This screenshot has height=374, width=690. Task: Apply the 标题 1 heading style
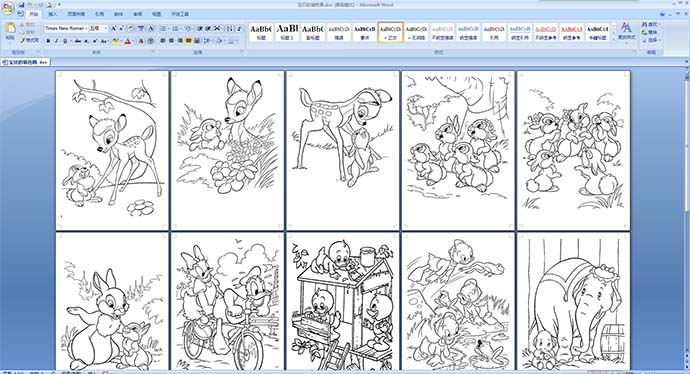[x=287, y=33]
